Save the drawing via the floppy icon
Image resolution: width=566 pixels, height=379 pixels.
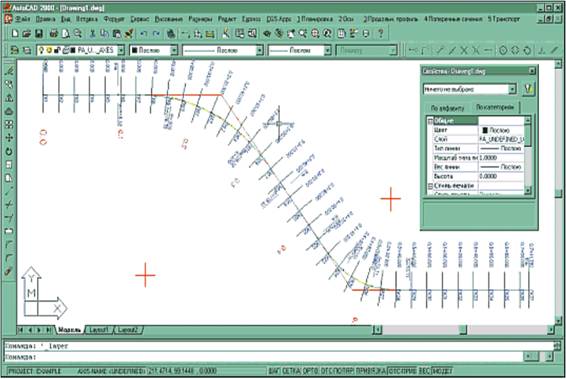click(39, 34)
